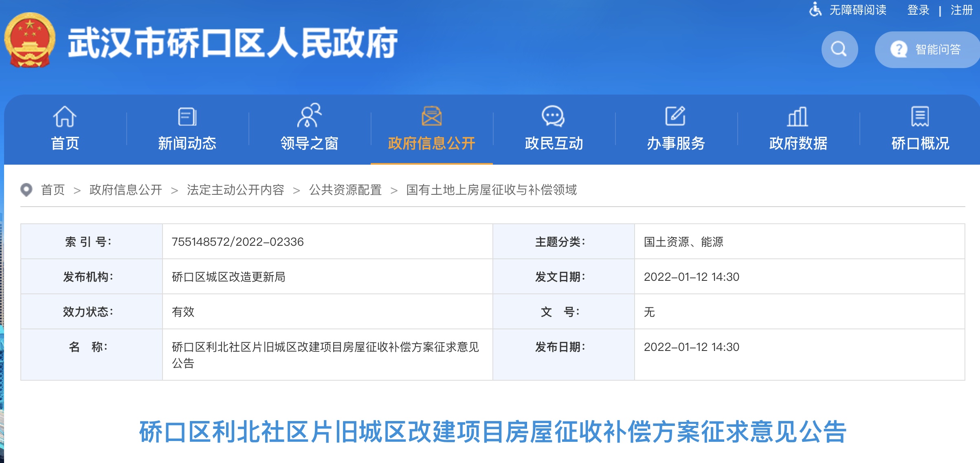Viewport: 980px width, 463px height.
Task: Click the 效力状态 label cell
Action: click(92, 312)
